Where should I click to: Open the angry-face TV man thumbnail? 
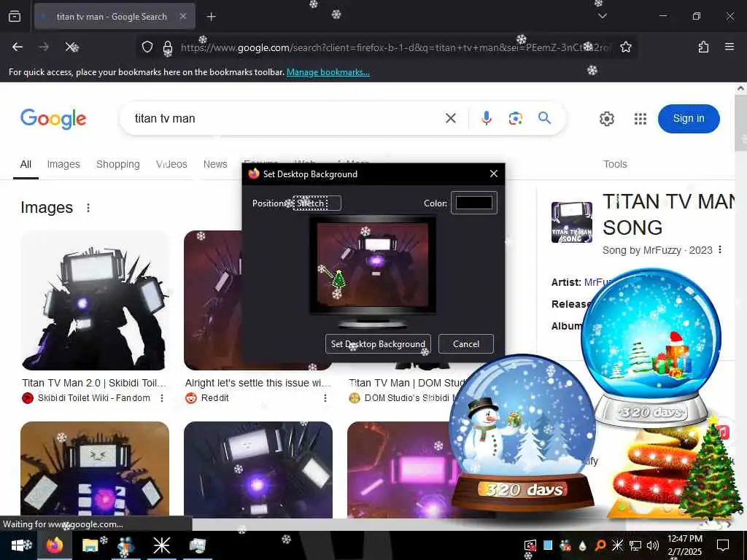tap(95, 470)
